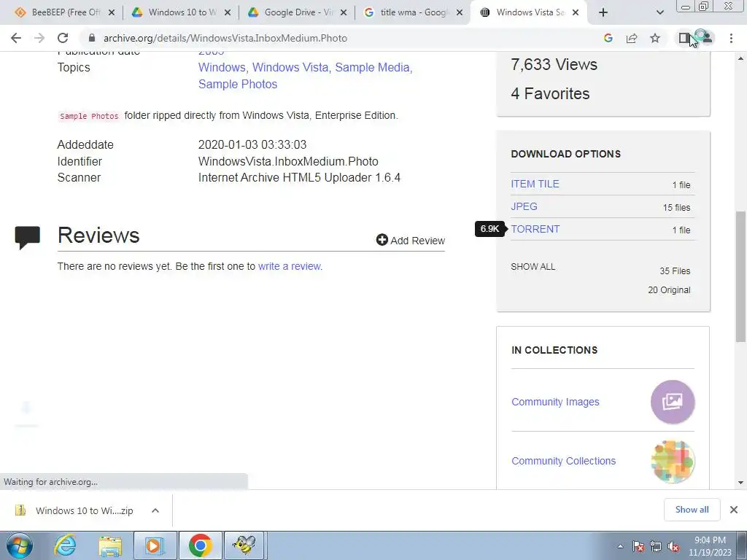Toggle the browser side panel icon
Viewport: 747px width, 560px height.
[684, 38]
